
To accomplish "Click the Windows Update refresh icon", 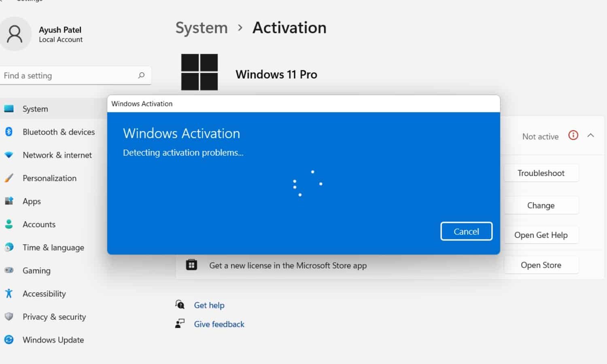I will (x=9, y=339).
